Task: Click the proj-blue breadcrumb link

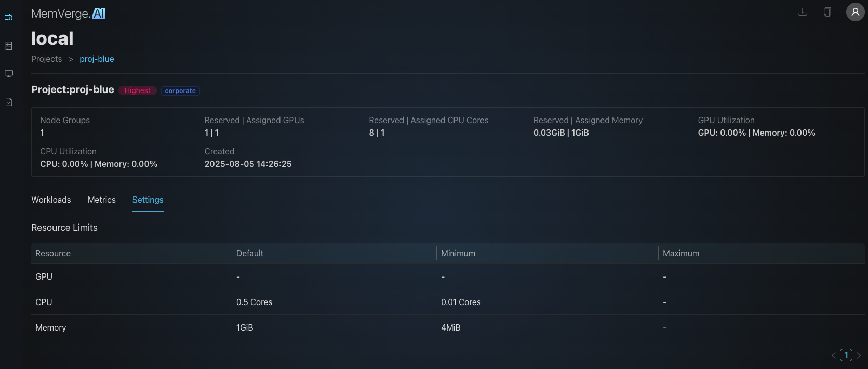Action: pyautogui.click(x=97, y=59)
